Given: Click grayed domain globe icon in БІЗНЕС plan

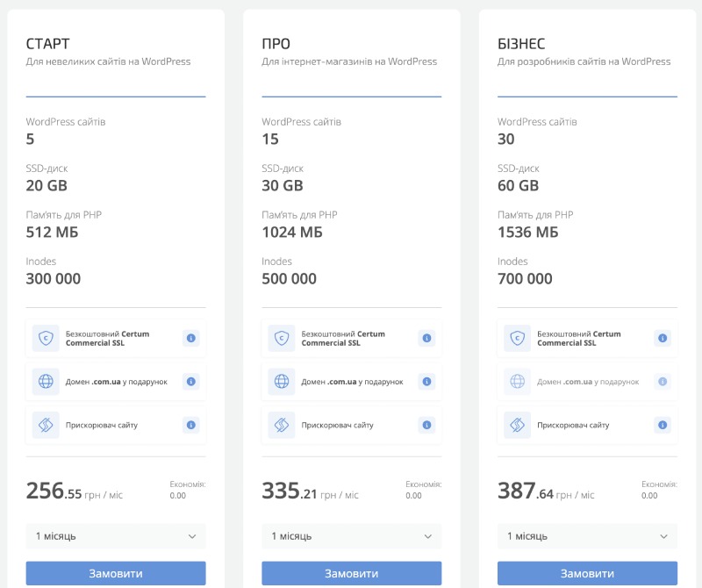Looking at the screenshot, I should (x=517, y=381).
